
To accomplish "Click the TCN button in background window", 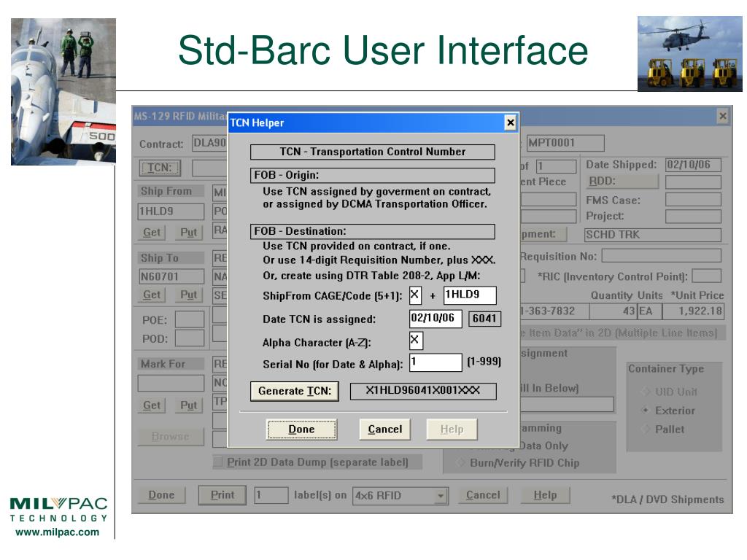I will pos(160,168).
